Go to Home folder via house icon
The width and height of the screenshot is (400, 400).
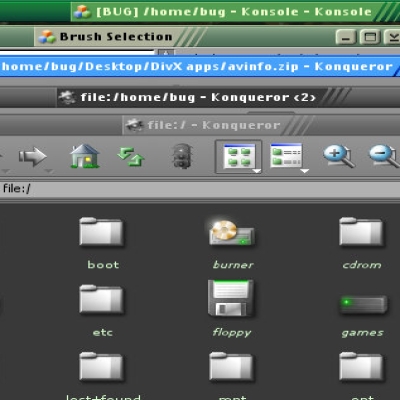point(85,156)
